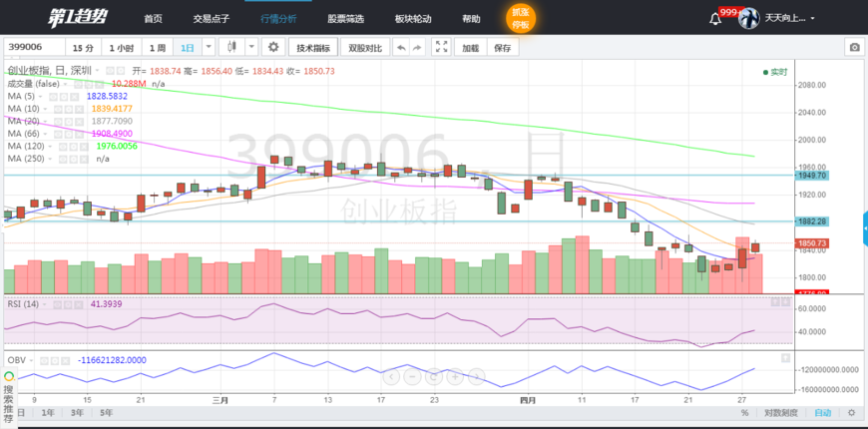This screenshot has height=429, width=868.
Task: Expand the RSI (14) legend arrow
Action: pyautogui.click(x=44, y=304)
